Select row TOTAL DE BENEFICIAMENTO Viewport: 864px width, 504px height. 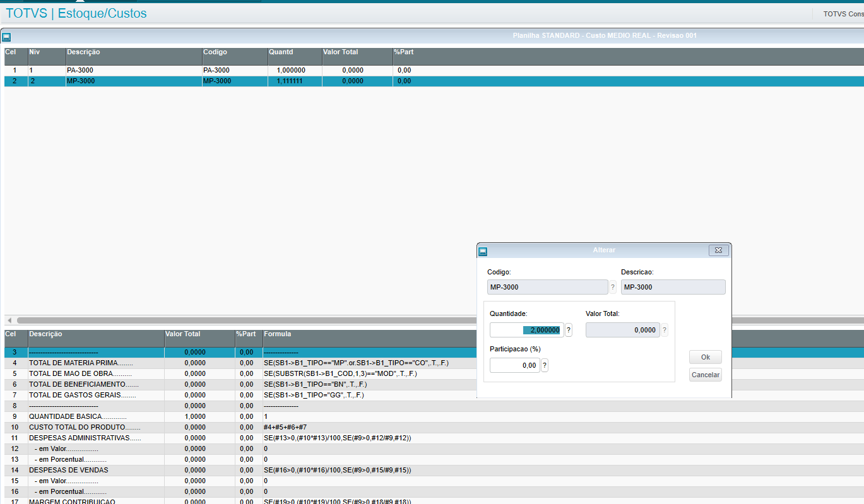pos(84,384)
